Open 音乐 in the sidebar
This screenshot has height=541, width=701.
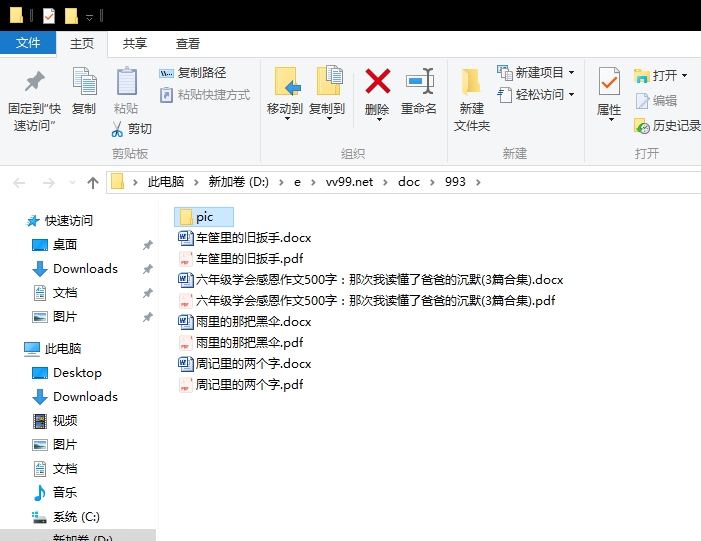pyautogui.click(x=55, y=493)
